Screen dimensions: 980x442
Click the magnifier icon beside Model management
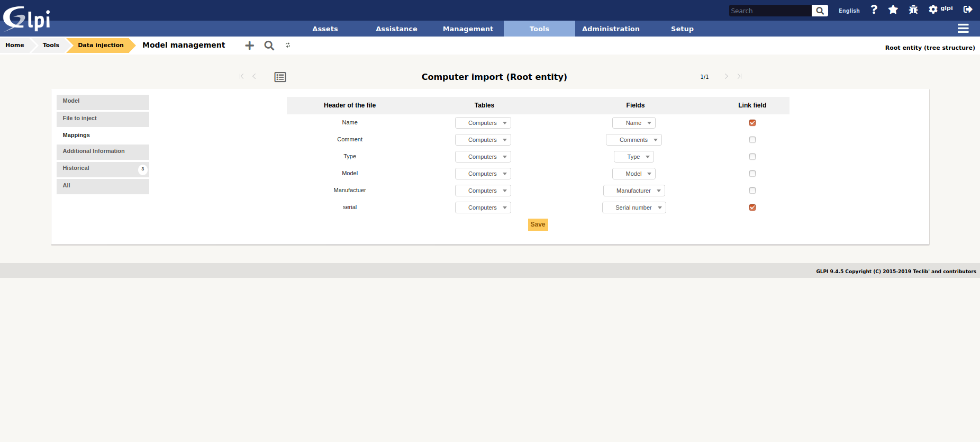269,46
